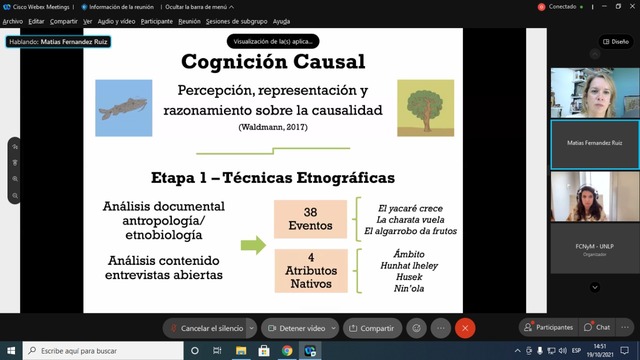Open Sesiones de subgrupo menu

click(x=236, y=21)
